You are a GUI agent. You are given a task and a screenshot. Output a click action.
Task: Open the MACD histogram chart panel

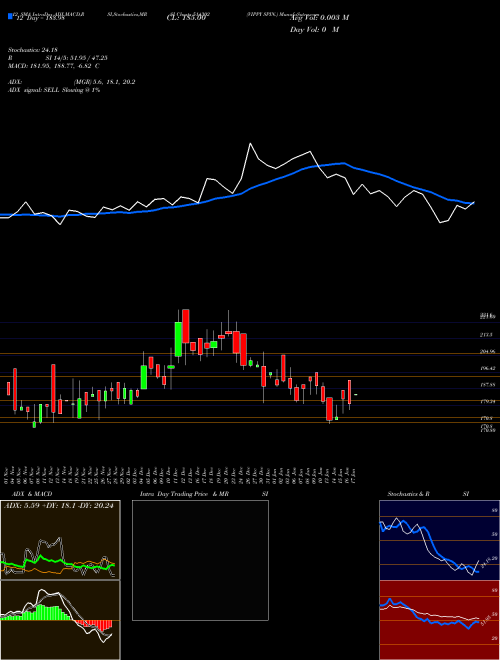click(x=60, y=620)
